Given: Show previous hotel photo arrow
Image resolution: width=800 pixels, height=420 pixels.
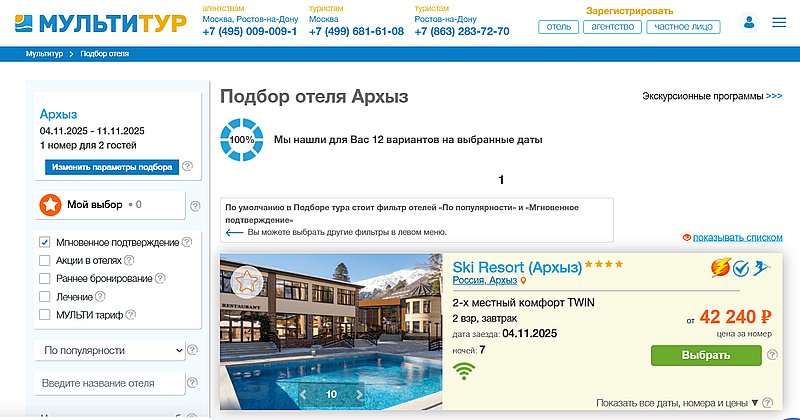Looking at the screenshot, I should click(x=303, y=394).
